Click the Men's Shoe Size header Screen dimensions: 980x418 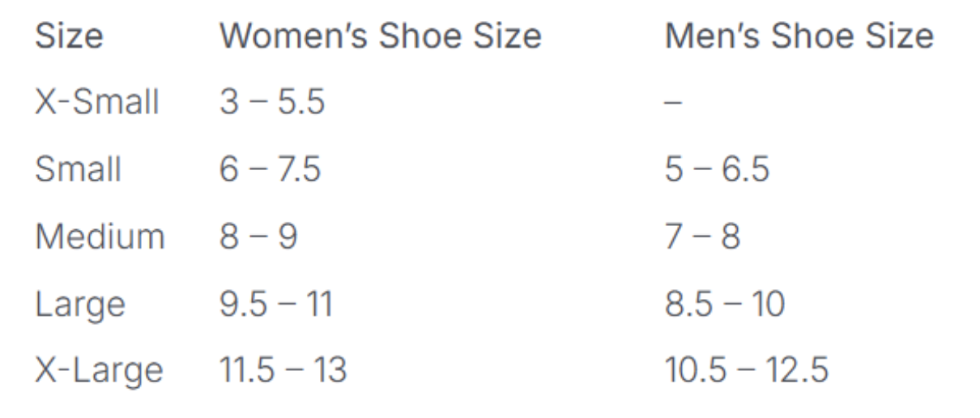pyautogui.click(x=799, y=36)
